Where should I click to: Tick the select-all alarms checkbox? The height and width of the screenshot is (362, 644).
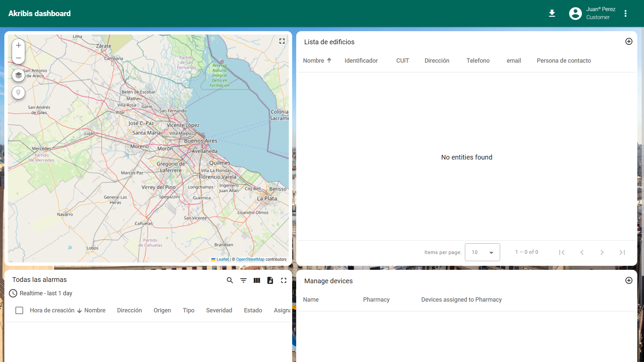click(x=19, y=310)
